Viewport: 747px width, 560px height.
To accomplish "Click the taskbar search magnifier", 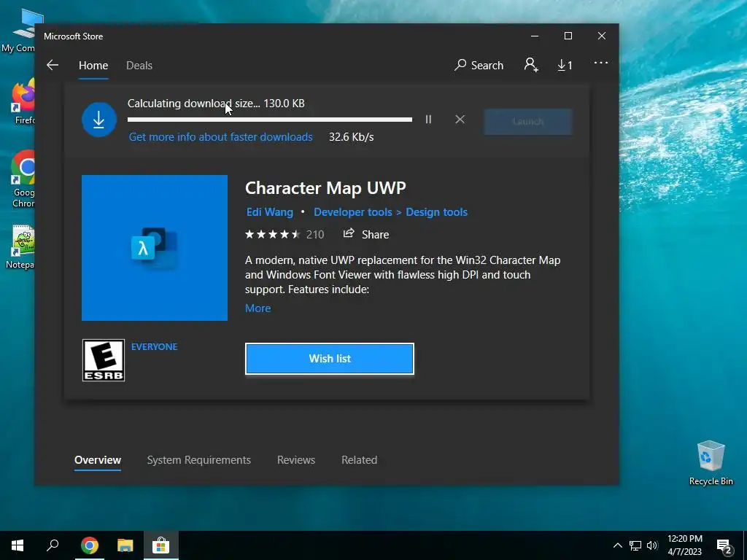I will (x=53, y=545).
